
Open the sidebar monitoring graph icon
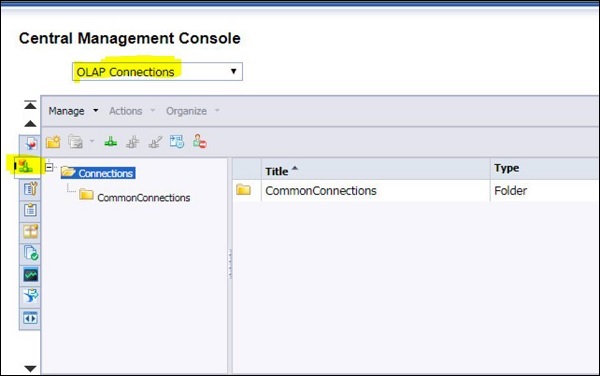click(x=31, y=275)
